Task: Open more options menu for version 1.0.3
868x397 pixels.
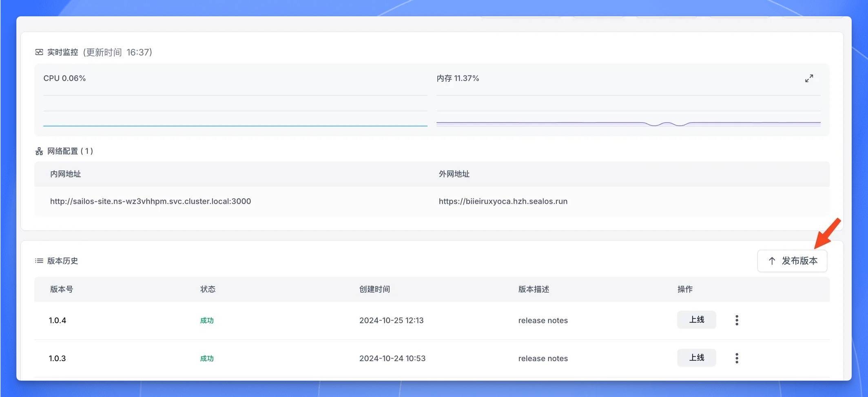Action: pyautogui.click(x=737, y=358)
